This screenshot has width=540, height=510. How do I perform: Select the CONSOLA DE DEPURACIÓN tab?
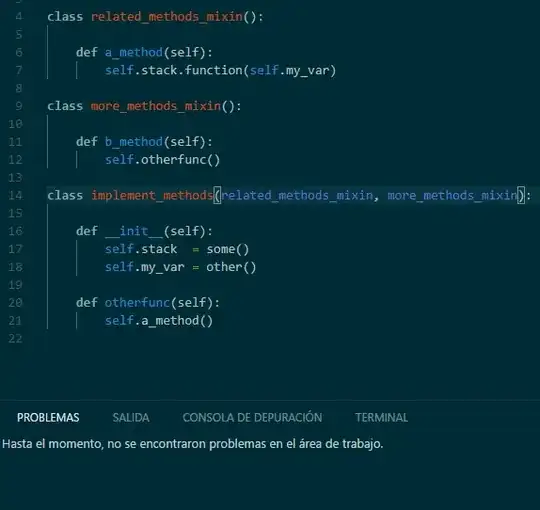pos(252,417)
